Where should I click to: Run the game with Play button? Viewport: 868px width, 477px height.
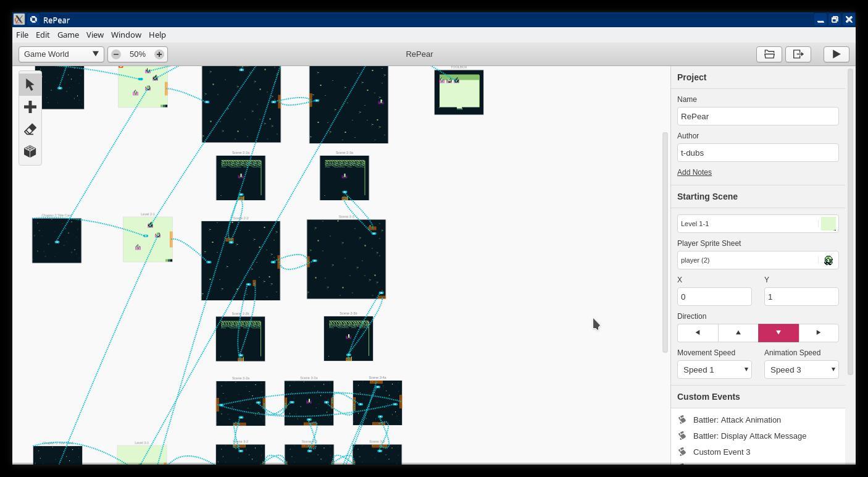[x=836, y=54]
